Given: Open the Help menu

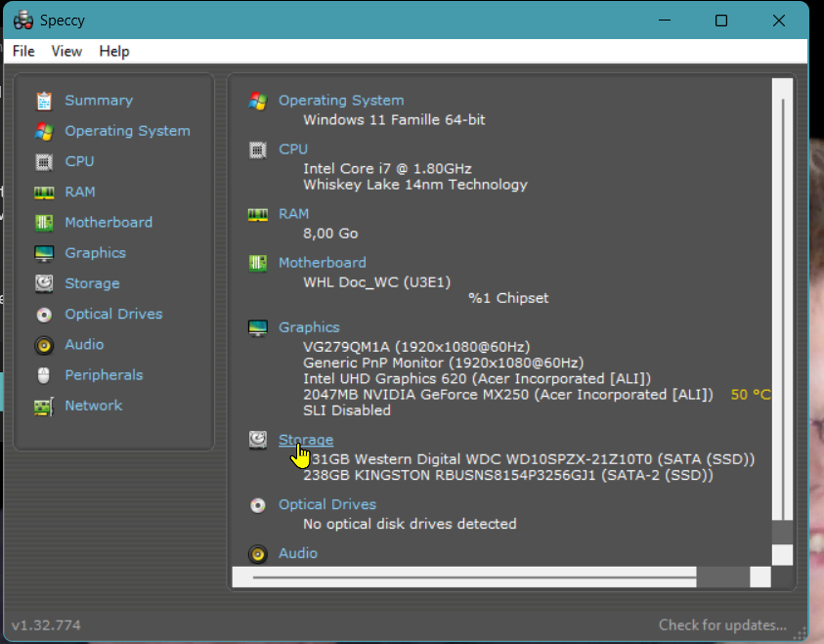Looking at the screenshot, I should 114,51.
